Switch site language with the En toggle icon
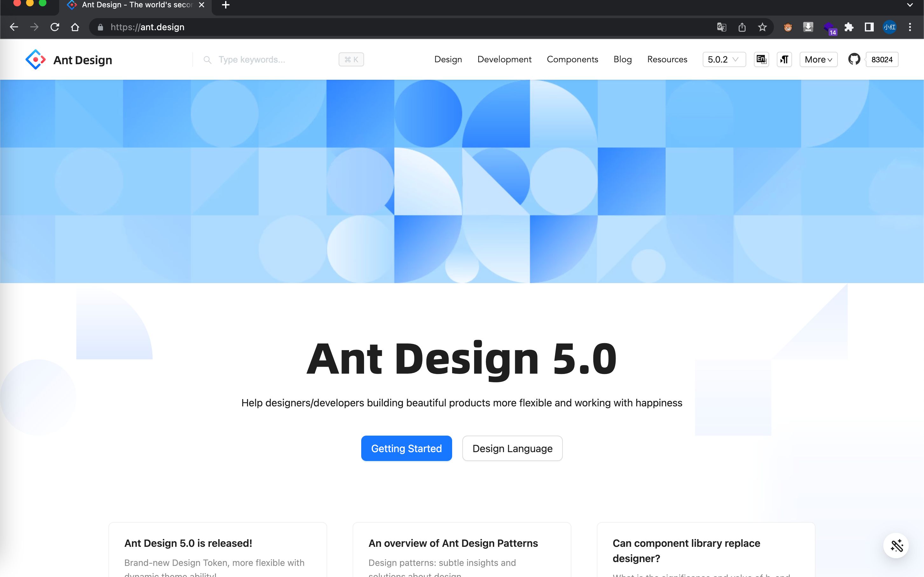This screenshot has height=577, width=924. [x=761, y=59]
